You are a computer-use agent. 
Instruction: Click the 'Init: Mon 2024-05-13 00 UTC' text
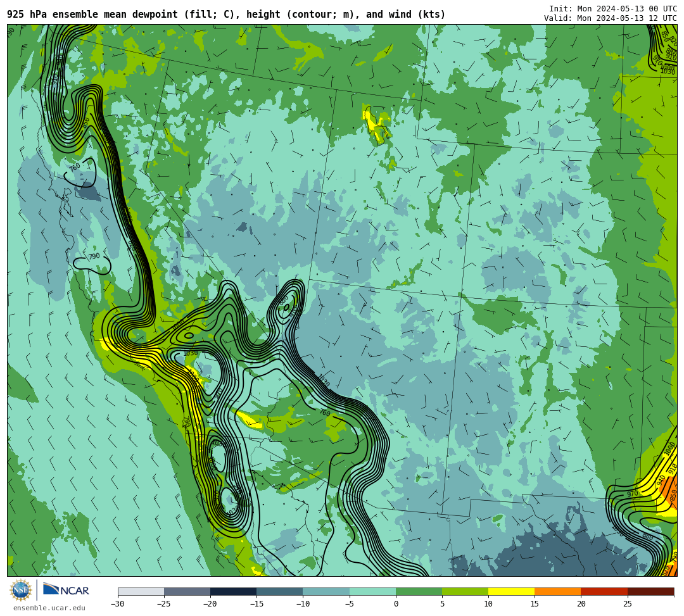coord(613,9)
